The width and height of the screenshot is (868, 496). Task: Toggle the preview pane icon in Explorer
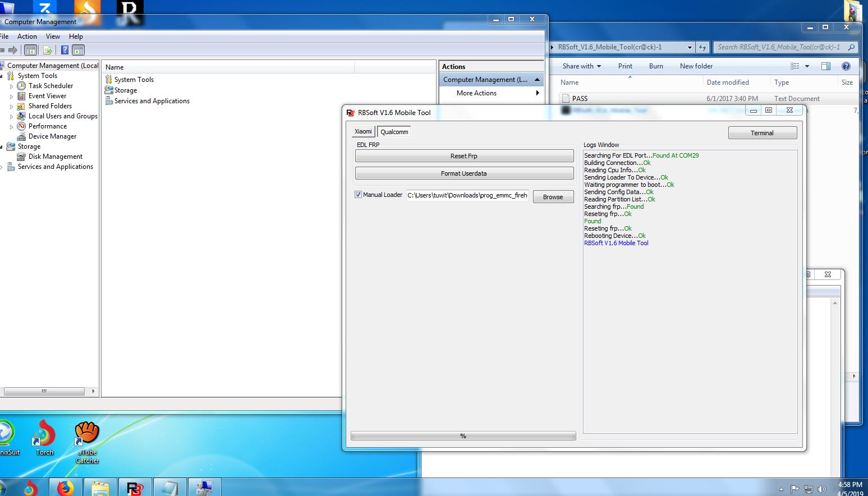click(x=826, y=66)
